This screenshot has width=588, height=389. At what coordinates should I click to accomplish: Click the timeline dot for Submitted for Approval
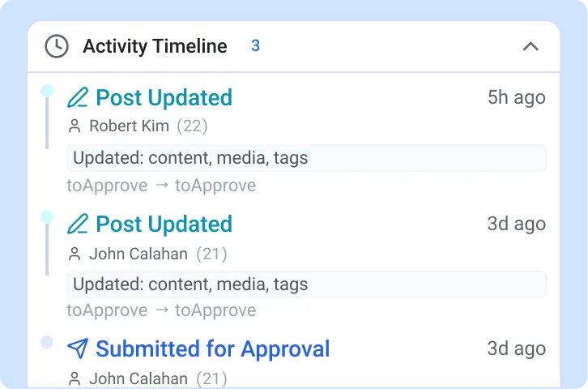pyautogui.click(x=47, y=342)
